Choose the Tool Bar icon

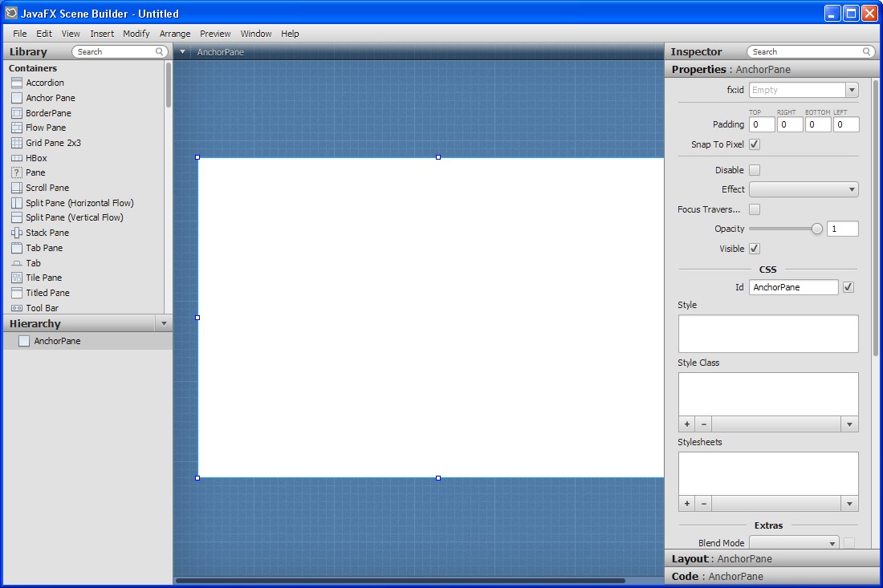pos(17,308)
